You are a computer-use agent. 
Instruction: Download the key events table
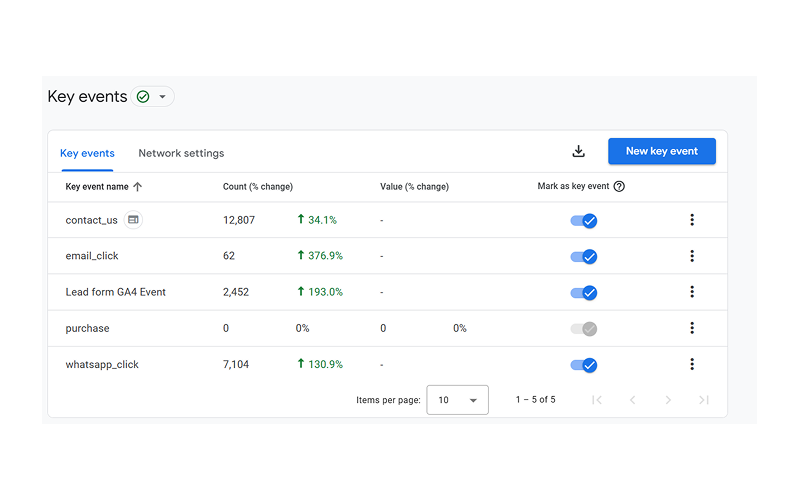point(578,152)
